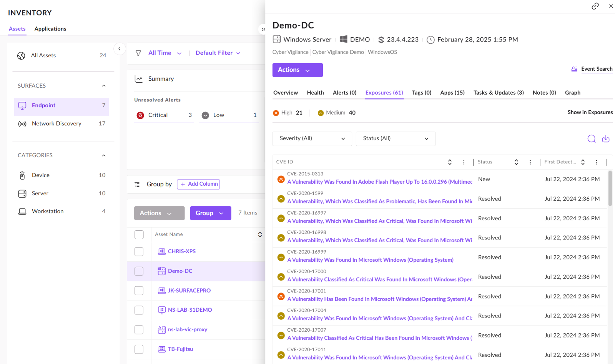Check the ns-lab-vic-proxy row checkbox
The image size is (615, 364).
(139, 330)
